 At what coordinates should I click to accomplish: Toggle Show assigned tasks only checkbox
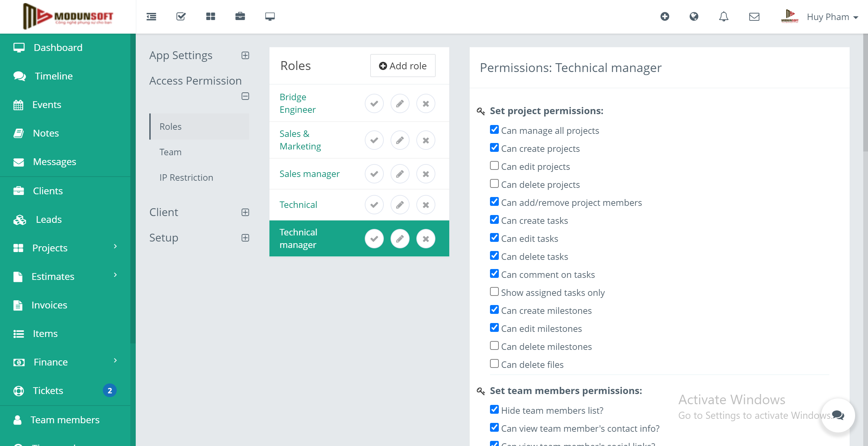coord(494,292)
